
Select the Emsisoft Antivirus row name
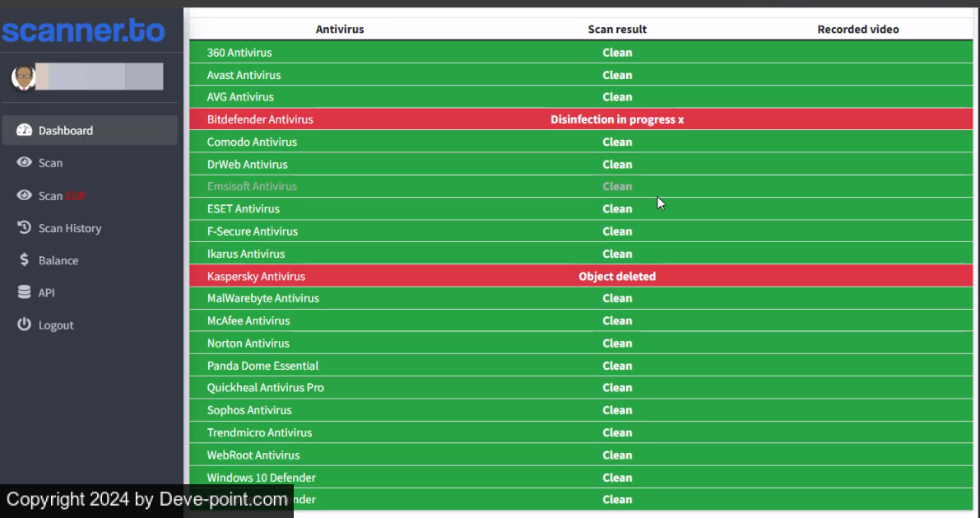coord(252,186)
